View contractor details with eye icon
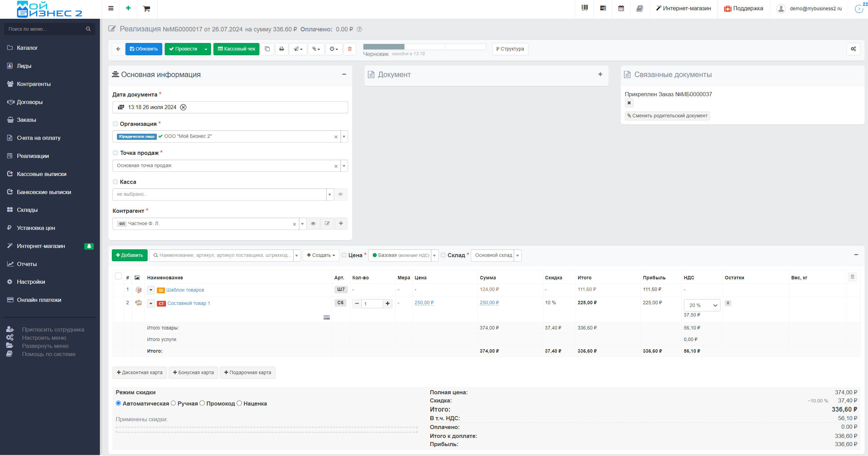Screen dimensions: 868x456 [313, 224]
